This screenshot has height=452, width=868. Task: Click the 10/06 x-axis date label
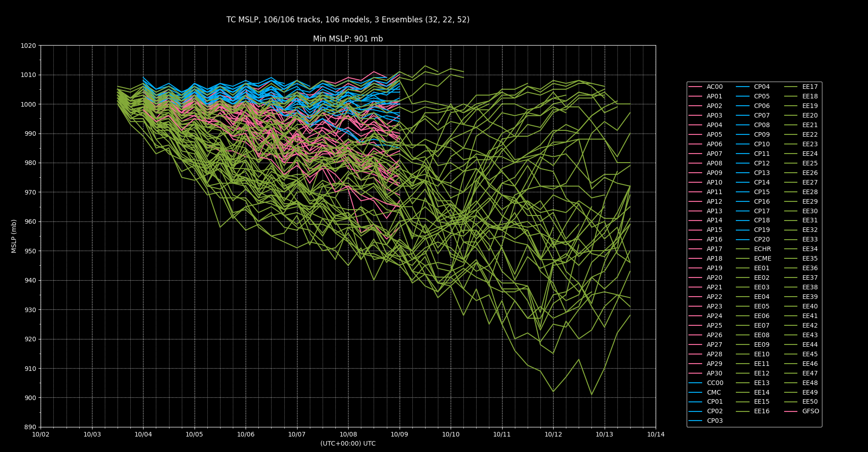click(x=246, y=434)
